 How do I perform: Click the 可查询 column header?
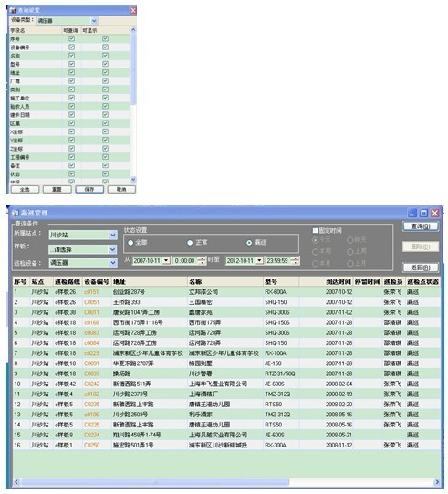(70, 30)
